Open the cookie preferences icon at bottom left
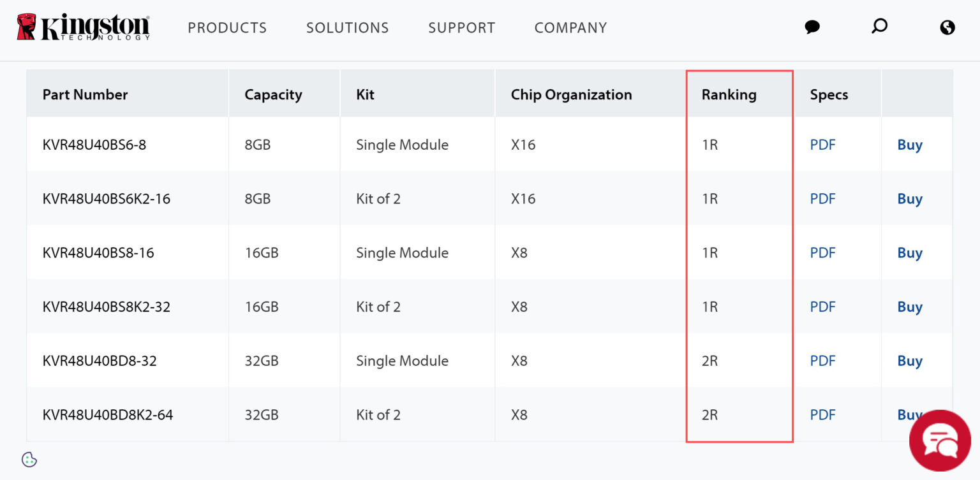This screenshot has width=980, height=480. (x=28, y=460)
